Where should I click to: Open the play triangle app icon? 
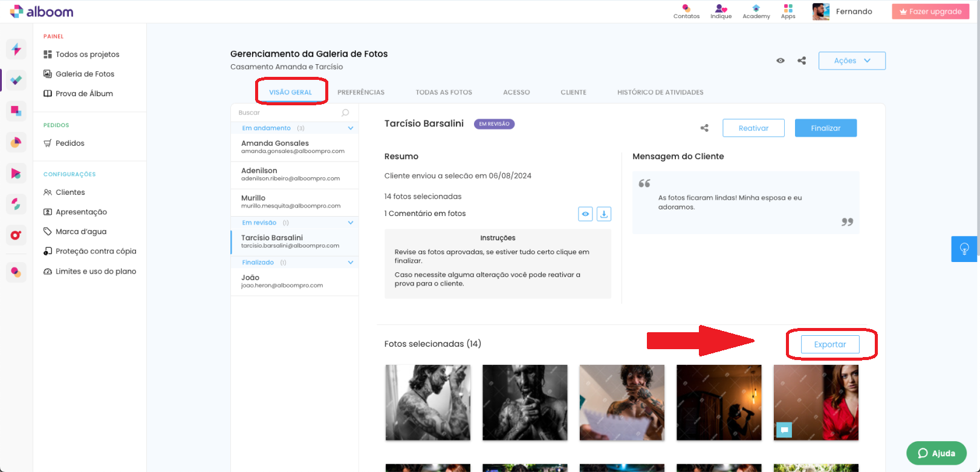pyautogui.click(x=16, y=173)
